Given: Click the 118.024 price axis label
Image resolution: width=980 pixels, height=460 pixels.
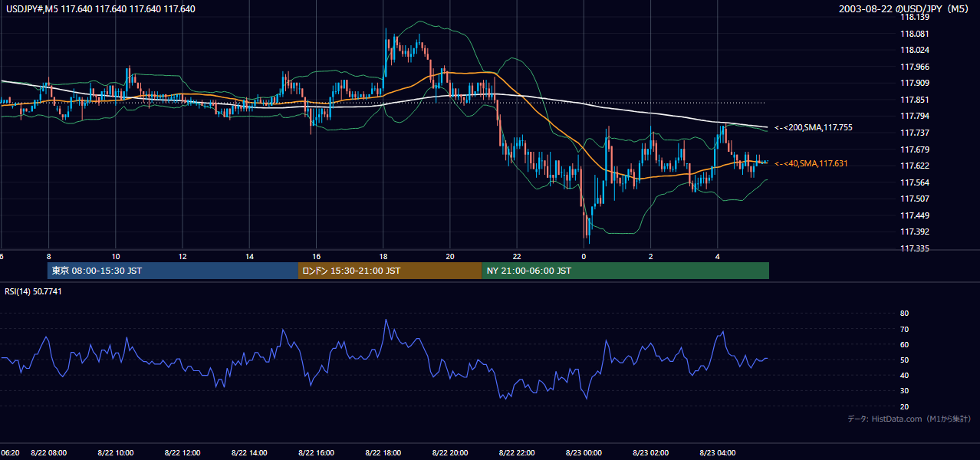Looking at the screenshot, I should [x=916, y=50].
